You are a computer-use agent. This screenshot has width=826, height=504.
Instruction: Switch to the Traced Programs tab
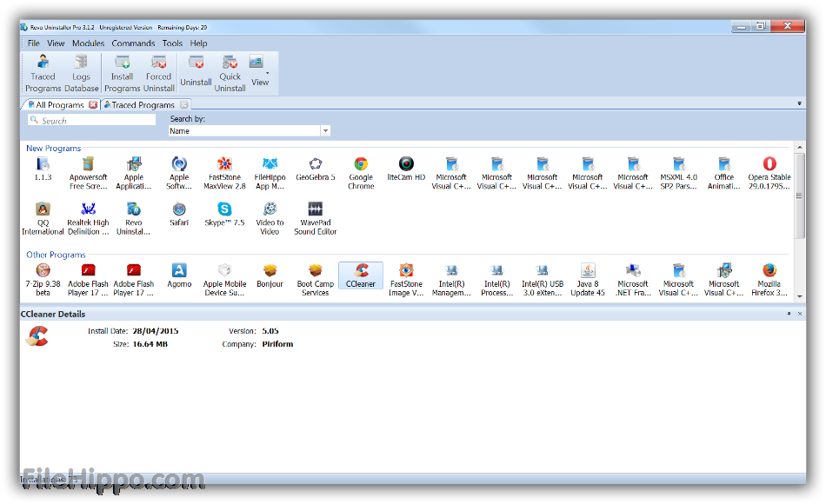(143, 105)
